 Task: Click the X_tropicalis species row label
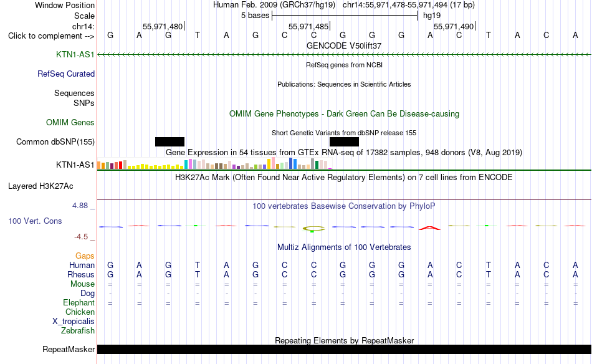[x=74, y=322]
